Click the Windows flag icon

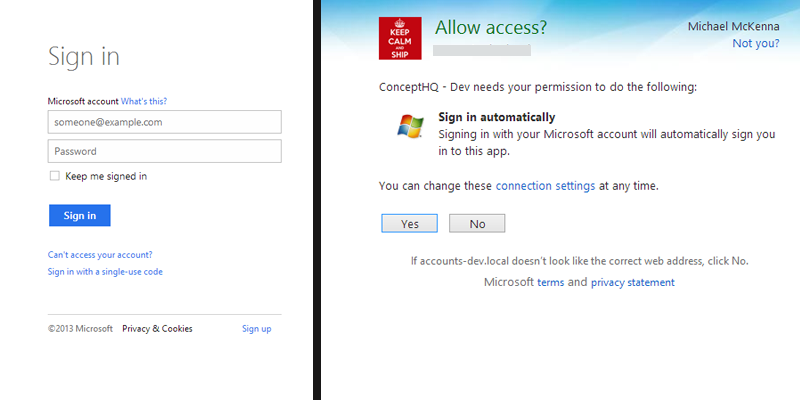[410, 127]
